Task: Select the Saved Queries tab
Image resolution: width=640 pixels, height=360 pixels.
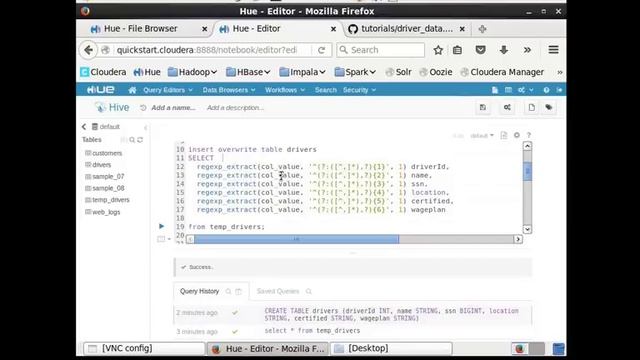Action: (x=278, y=291)
